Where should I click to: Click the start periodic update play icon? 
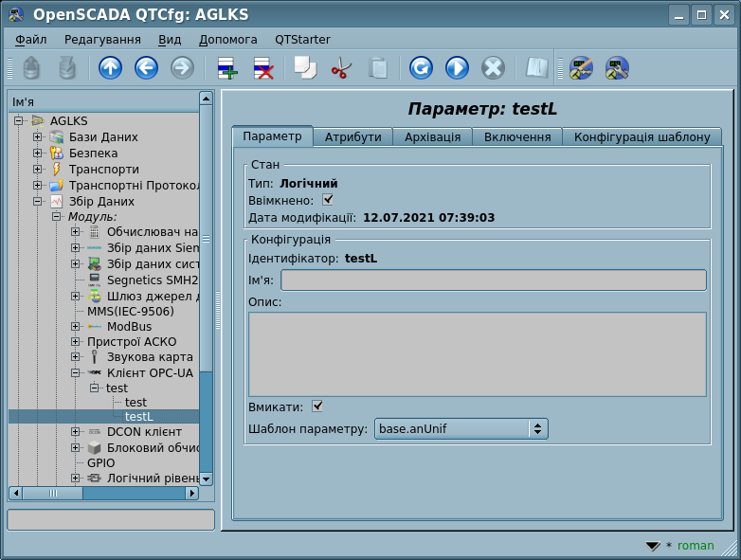[x=457, y=68]
